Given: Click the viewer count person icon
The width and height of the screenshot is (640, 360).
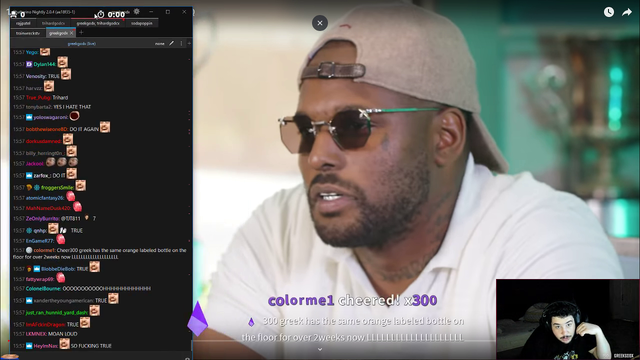Looking at the screenshot, I should (13, 15).
